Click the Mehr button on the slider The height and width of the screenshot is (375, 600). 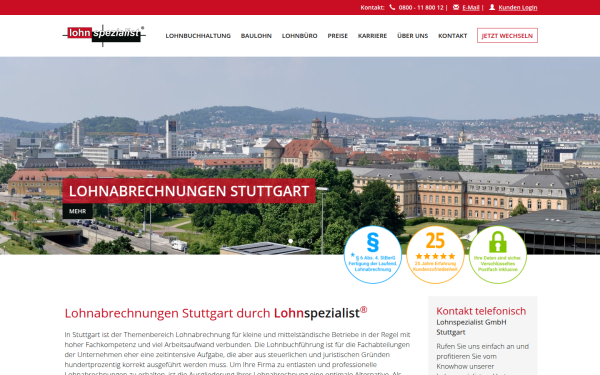(78, 211)
